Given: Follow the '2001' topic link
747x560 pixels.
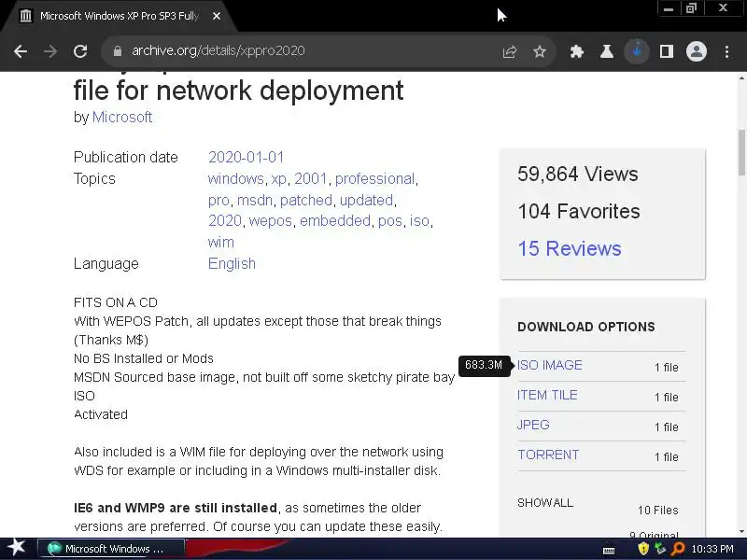Looking at the screenshot, I should (x=311, y=178).
